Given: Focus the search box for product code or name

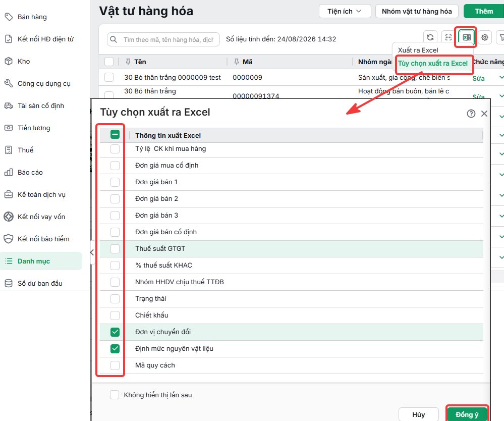Looking at the screenshot, I should tap(163, 39).
